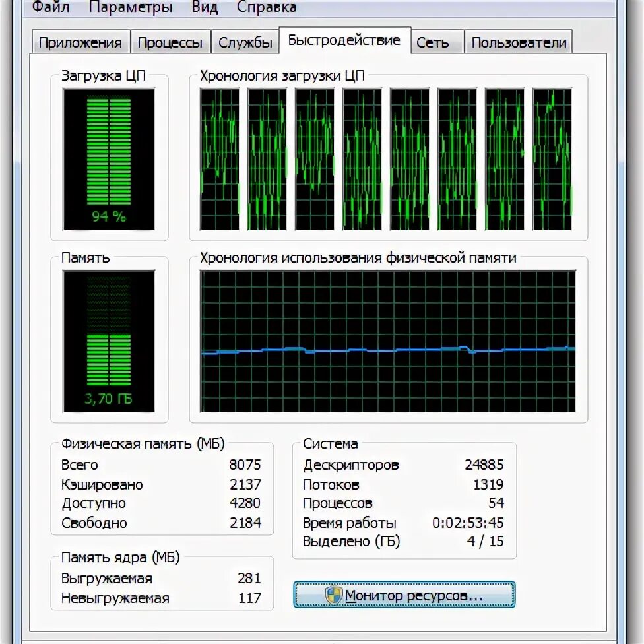Click the Доступно value 4280
Viewport: 644px width, 644px height.
tap(245, 503)
